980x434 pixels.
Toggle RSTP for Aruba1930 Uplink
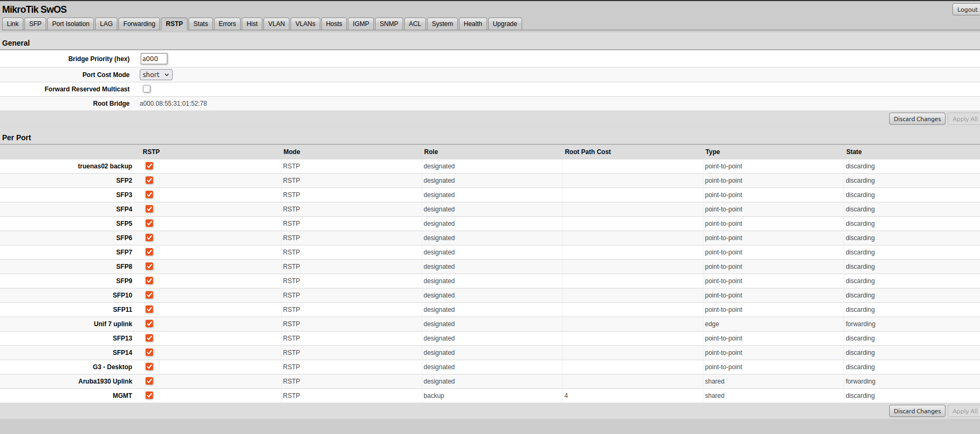[149, 381]
